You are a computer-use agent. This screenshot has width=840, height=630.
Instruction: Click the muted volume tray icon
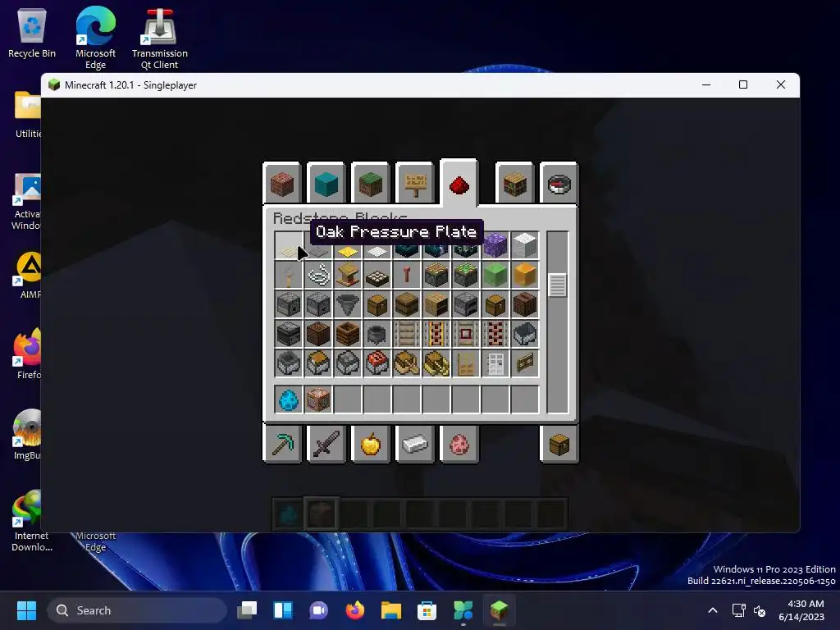point(760,610)
